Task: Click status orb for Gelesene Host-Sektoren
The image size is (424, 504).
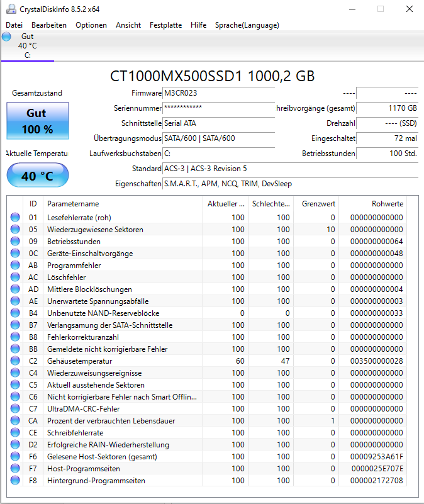Action: 15,456
